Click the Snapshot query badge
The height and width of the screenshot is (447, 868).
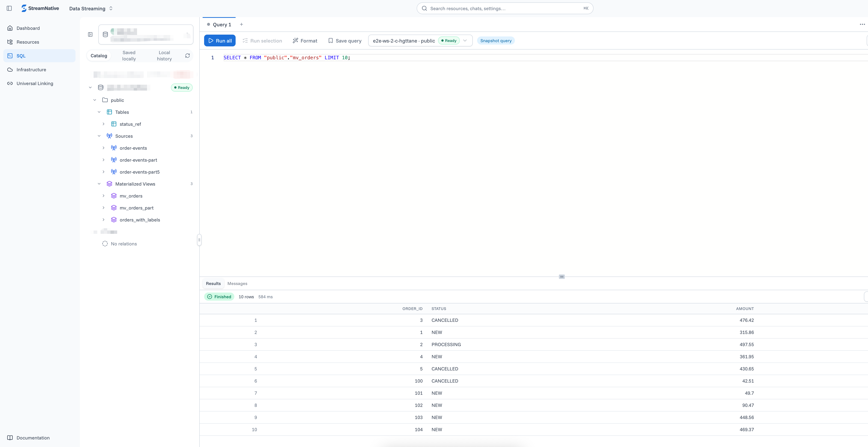click(496, 41)
